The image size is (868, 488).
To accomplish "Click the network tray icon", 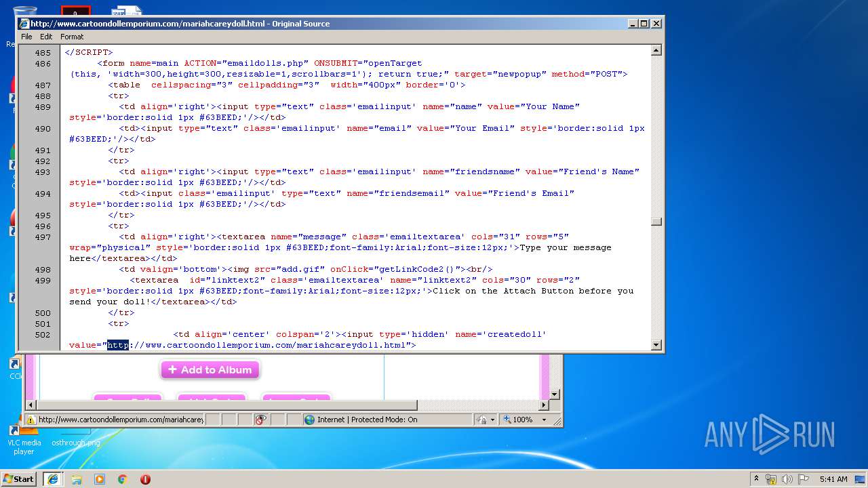I will 771,479.
